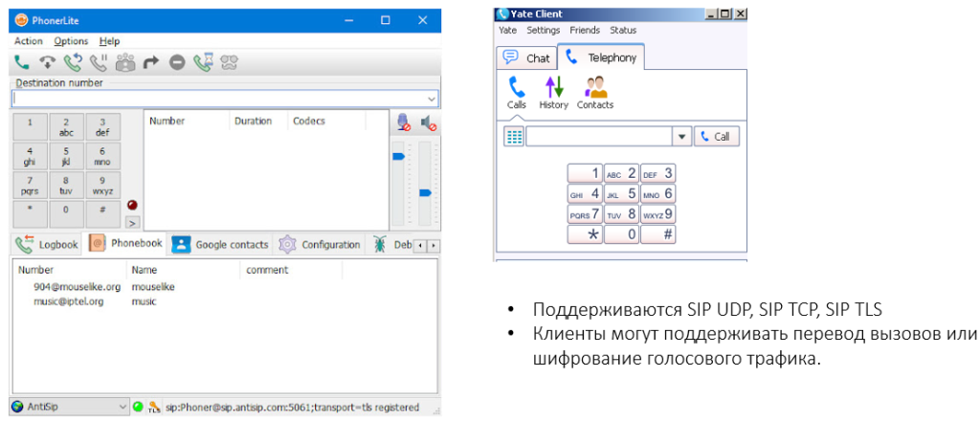Open the Destination number dropdown

432,99
